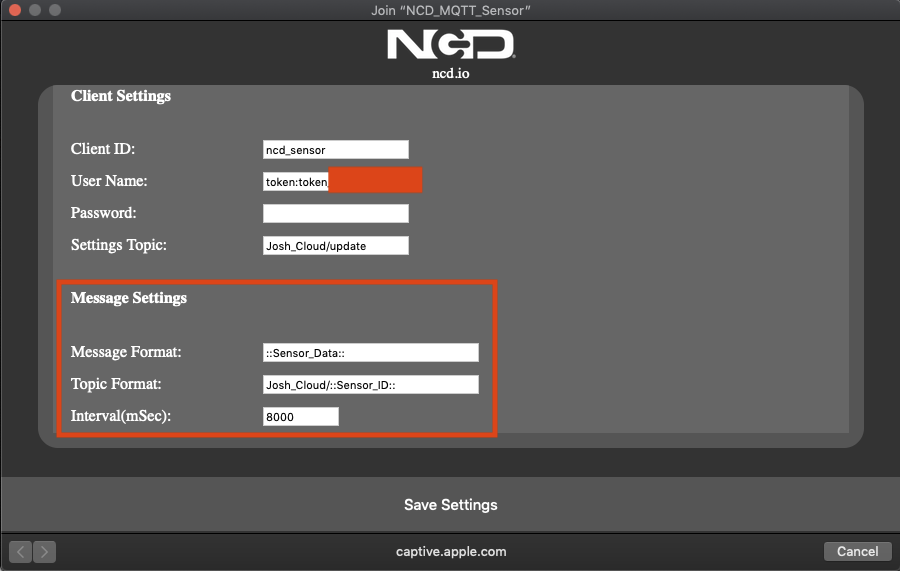Edit the Settings Topic field Josh_Cloud/update

coord(336,246)
